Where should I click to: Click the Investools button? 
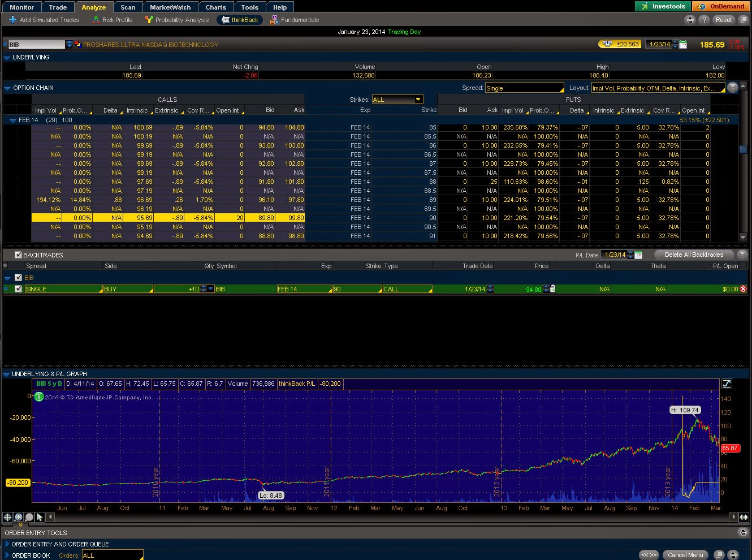tap(663, 7)
